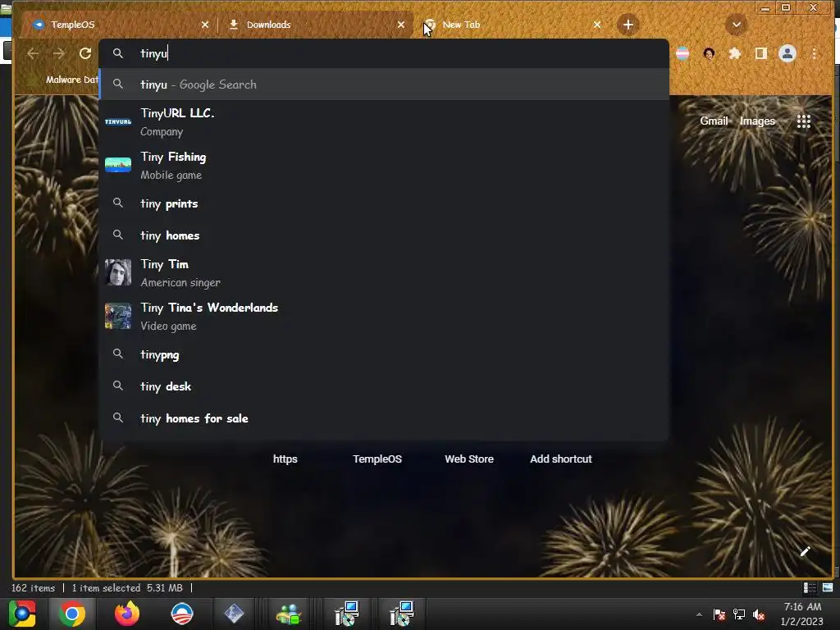
Task: Open the Malware Dat bookmark
Action: click(71, 80)
